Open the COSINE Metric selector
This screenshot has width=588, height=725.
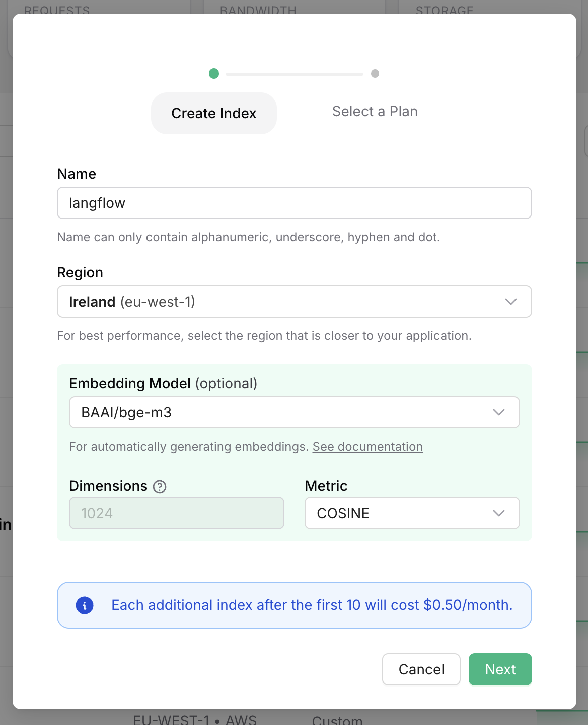pos(412,513)
